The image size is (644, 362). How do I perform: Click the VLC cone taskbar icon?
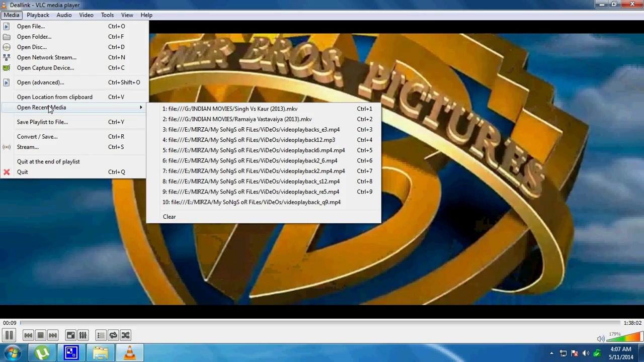(129, 353)
